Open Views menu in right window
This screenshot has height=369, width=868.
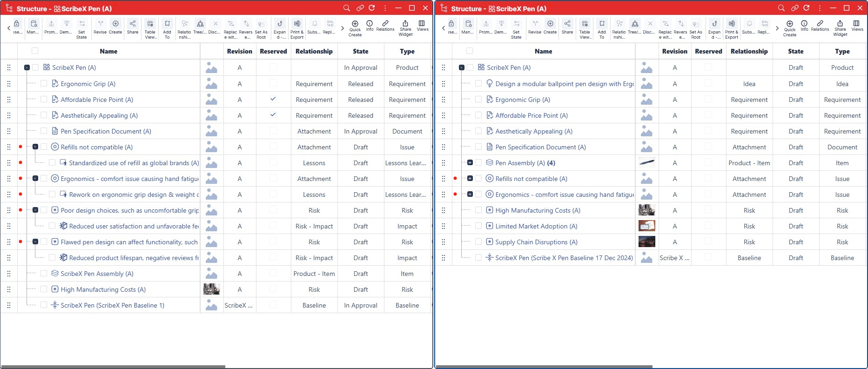point(857,26)
